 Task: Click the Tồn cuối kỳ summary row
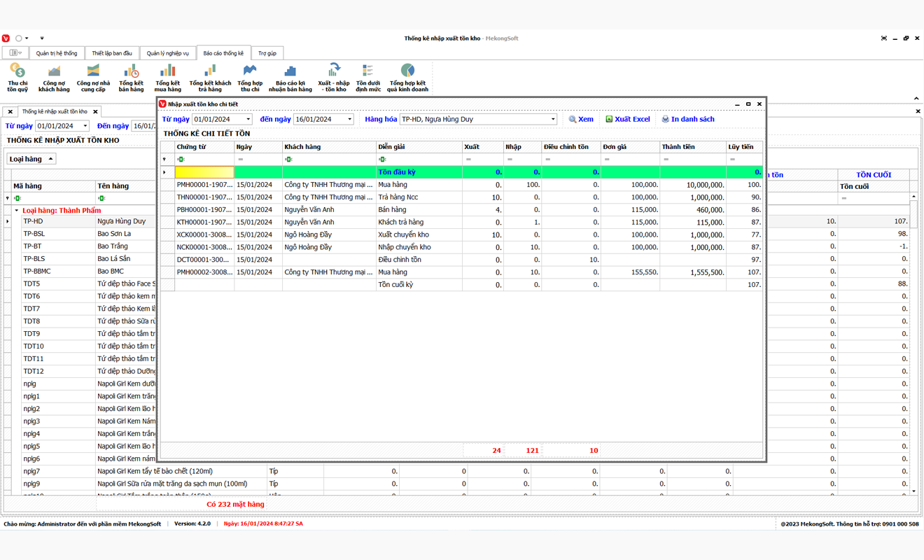click(x=462, y=285)
